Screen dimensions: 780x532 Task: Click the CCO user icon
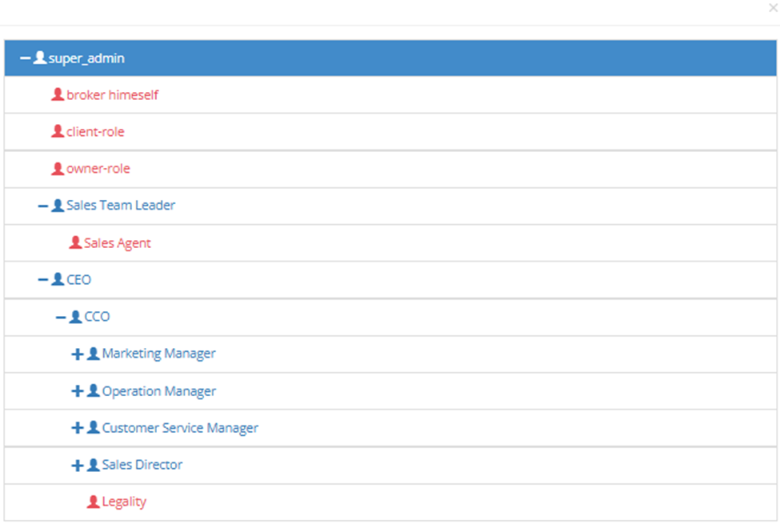pyautogui.click(x=75, y=317)
